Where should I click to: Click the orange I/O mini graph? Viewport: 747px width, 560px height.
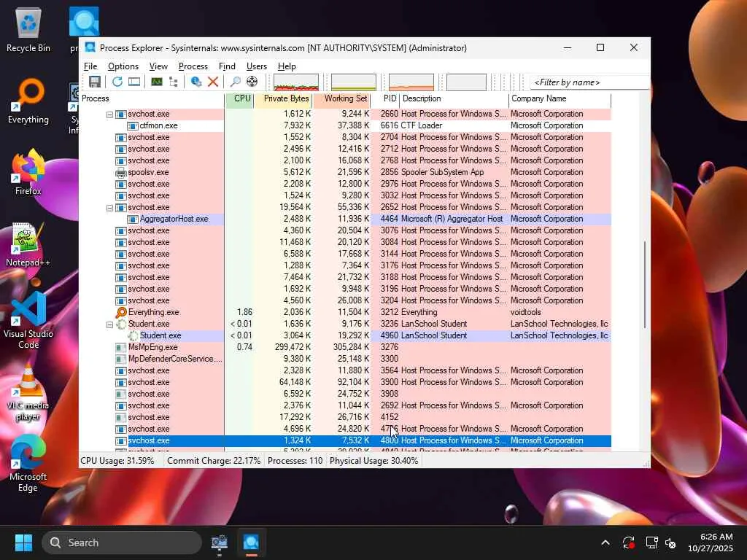coord(411,82)
